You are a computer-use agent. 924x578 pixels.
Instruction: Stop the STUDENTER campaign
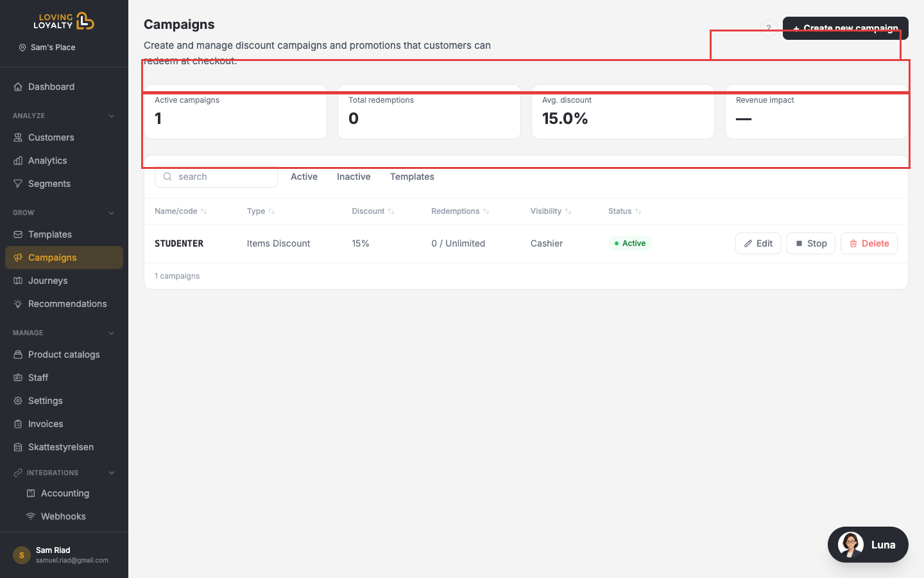(811, 243)
